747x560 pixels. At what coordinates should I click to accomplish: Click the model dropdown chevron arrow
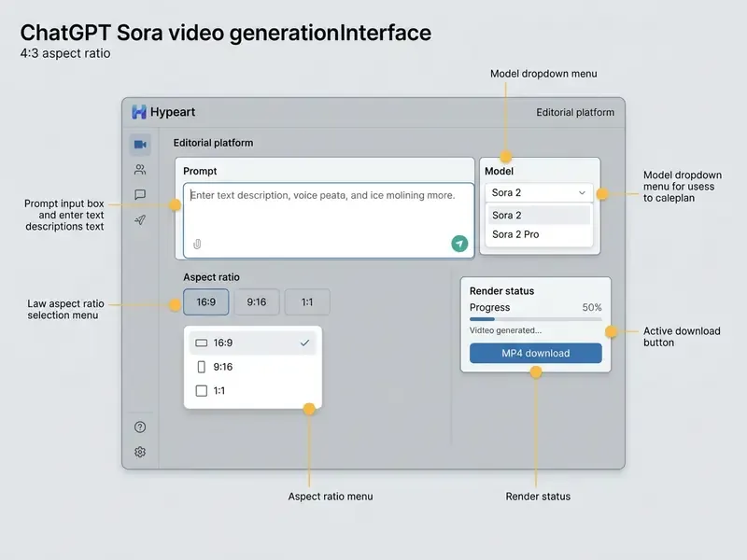coord(582,193)
